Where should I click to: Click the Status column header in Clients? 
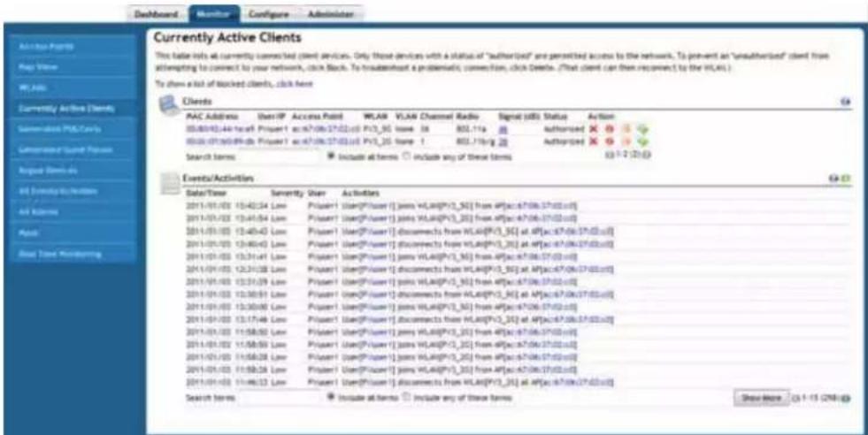[554, 116]
